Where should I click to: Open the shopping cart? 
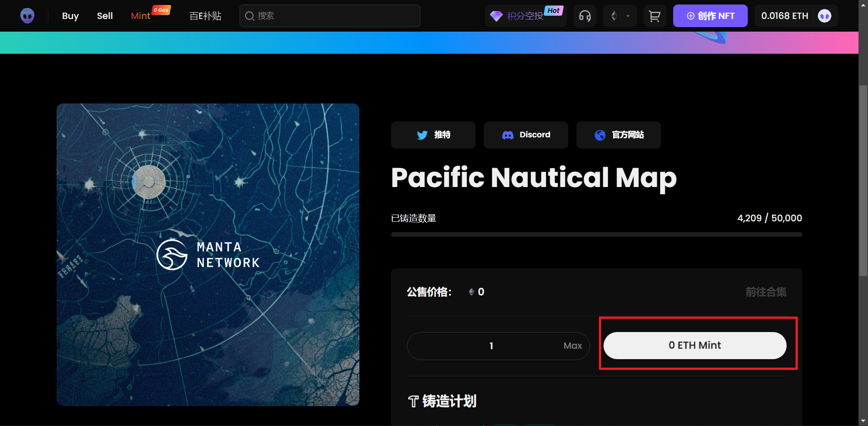(655, 16)
